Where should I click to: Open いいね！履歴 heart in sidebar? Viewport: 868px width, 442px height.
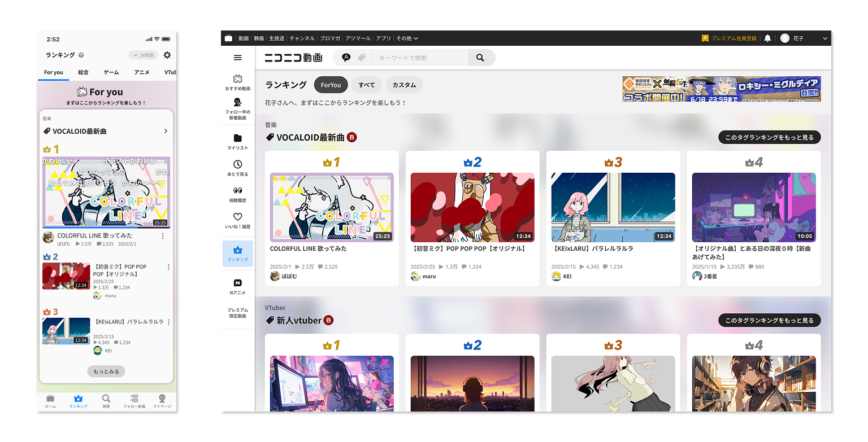click(238, 220)
